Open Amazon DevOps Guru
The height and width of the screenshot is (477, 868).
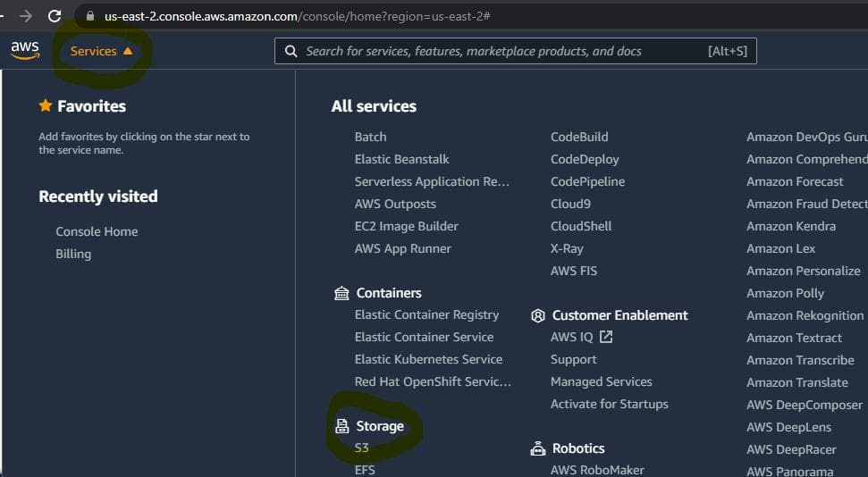[807, 137]
